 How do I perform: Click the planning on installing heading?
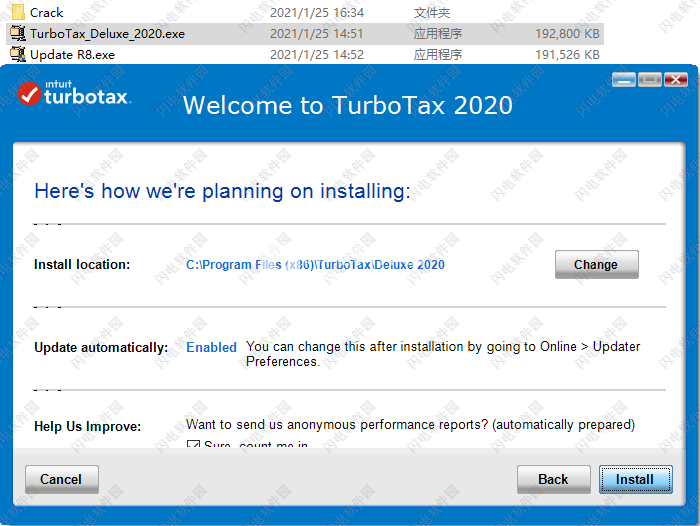pos(222,191)
